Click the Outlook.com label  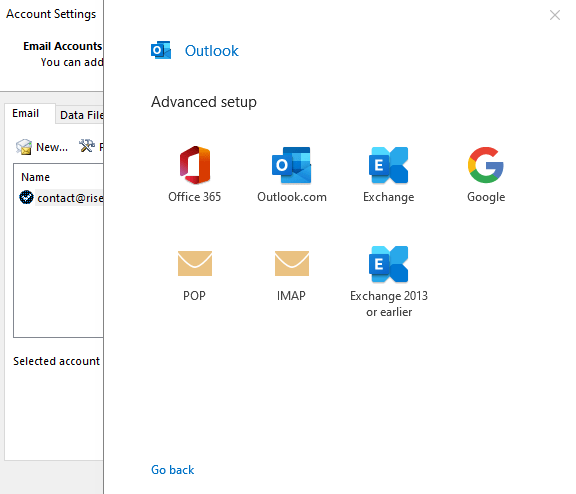click(292, 197)
